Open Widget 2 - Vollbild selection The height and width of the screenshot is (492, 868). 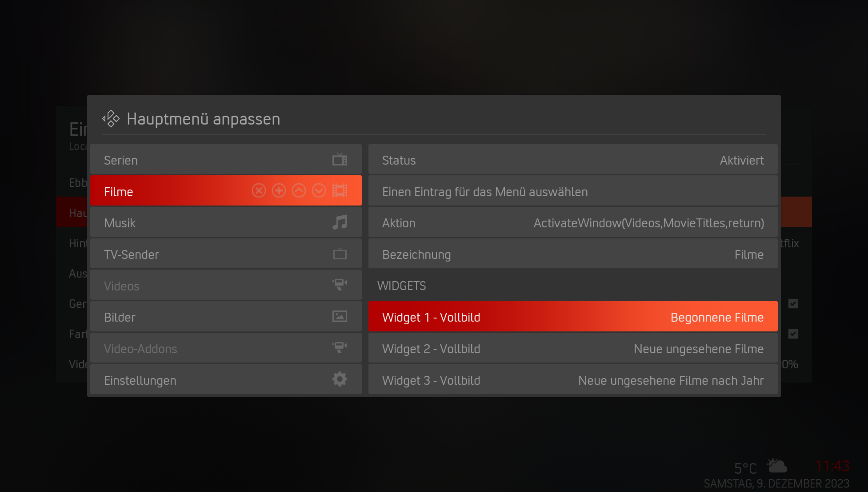point(573,348)
